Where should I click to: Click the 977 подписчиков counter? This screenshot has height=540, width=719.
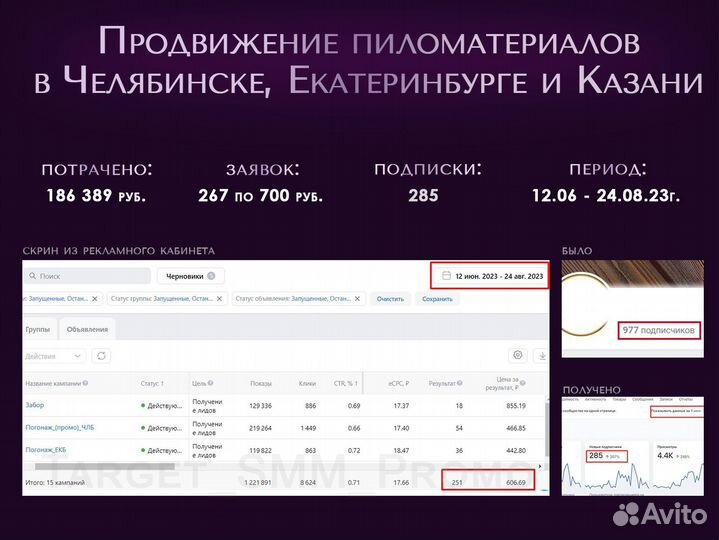pos(659,330)
